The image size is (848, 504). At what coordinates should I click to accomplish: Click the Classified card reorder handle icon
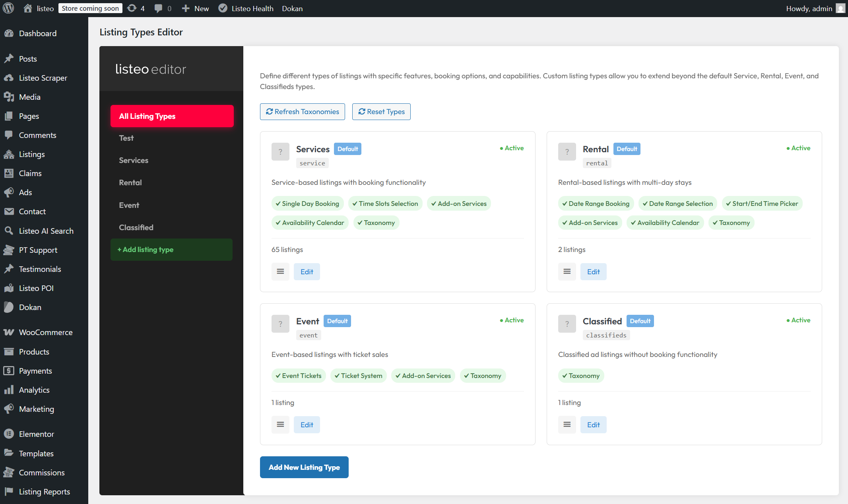click(x=567, y=425)
